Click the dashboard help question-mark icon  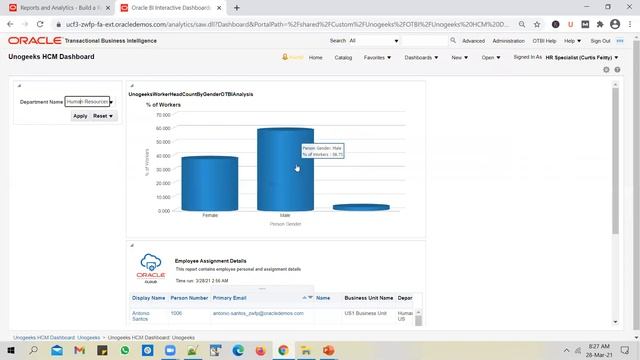(x=617, y=70)
